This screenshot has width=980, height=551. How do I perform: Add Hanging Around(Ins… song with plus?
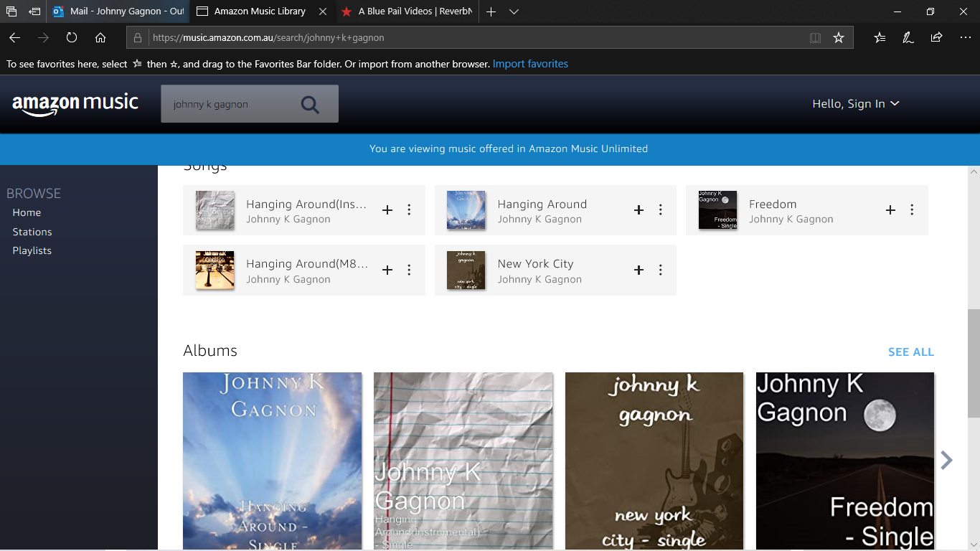[x=387, y=210]
